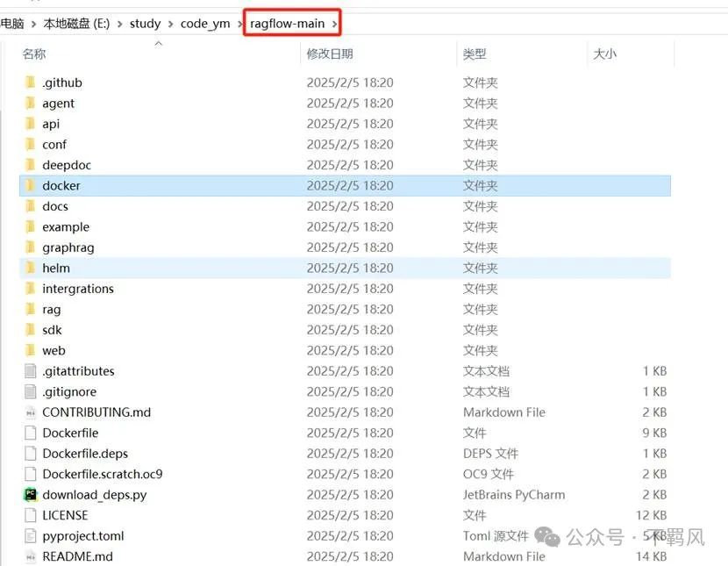Select the graphrag folder name
The width and height of the screenshot is (728, 566).
point(68,248)
